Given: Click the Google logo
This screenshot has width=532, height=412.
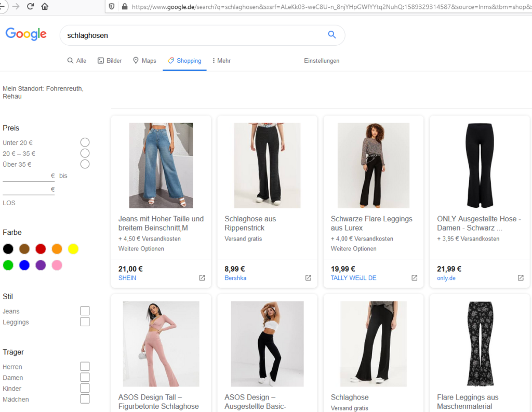Looking at the screenshot, I should [x=26, y=34].
